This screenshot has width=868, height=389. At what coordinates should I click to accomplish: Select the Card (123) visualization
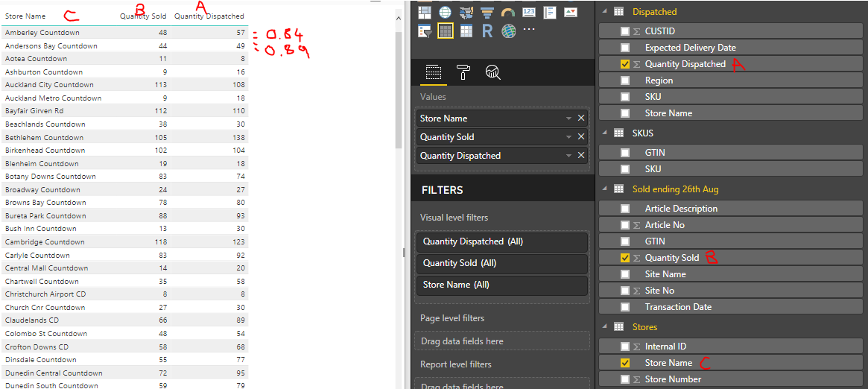529,12
